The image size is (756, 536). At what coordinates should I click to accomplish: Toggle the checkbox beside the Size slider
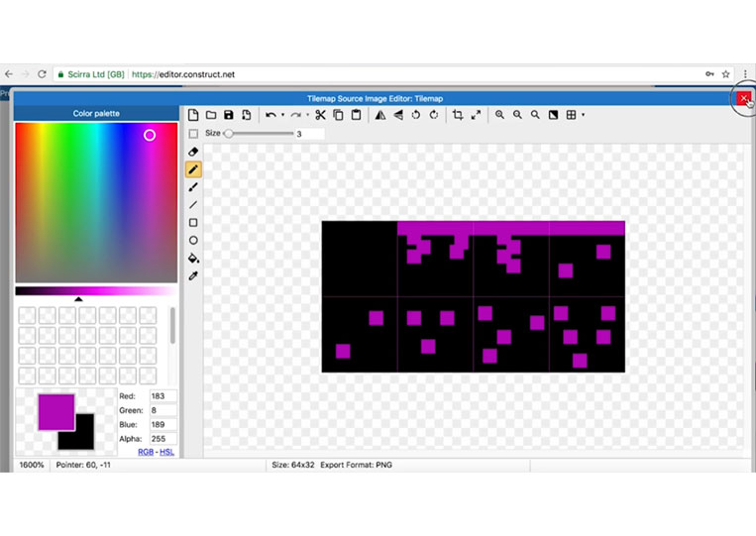pos(193,134)
